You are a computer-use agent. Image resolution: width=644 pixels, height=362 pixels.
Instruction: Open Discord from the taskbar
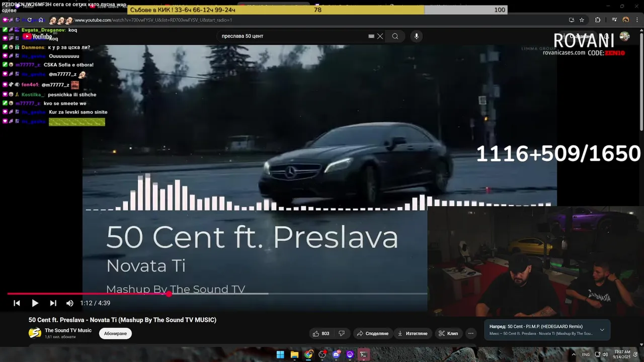[336, 354]
